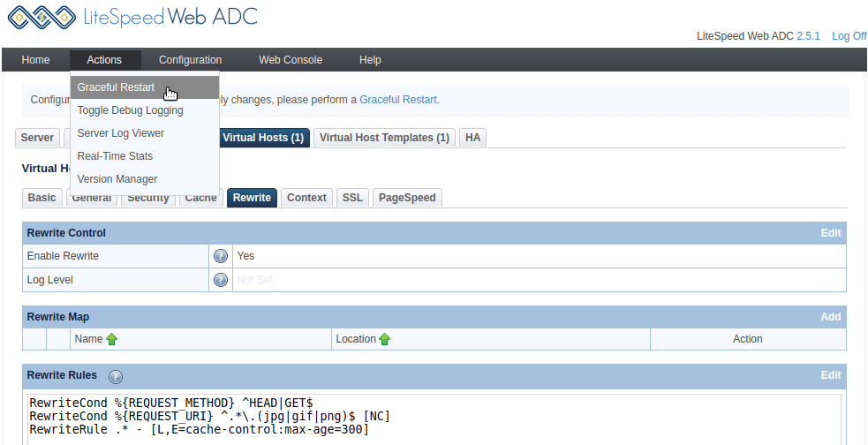Open the SSL sub-tab

(352, 198)
